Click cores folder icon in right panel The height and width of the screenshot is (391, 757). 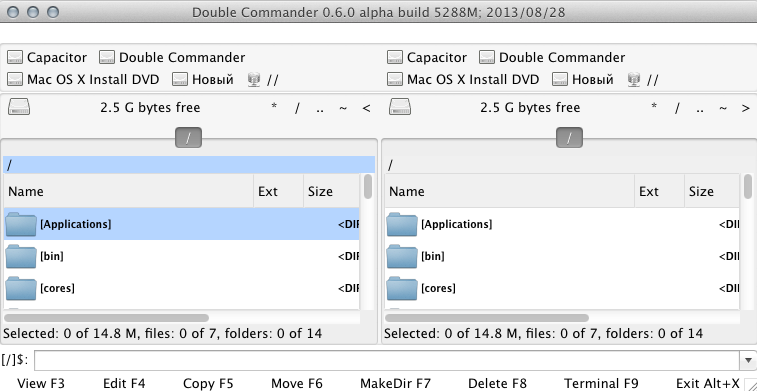[x=402, y=288]
